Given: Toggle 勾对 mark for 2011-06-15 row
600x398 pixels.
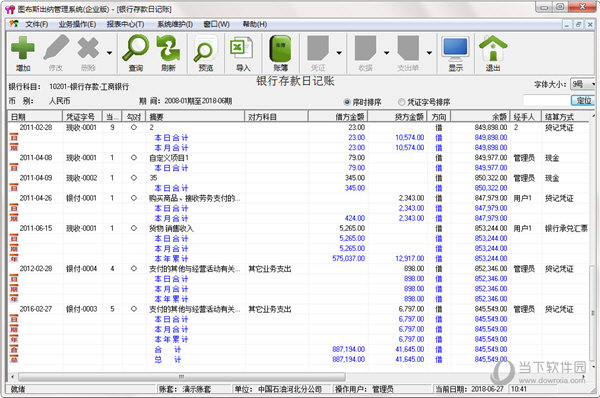Looking at the screenshot, I should click(x=134, y=228).
